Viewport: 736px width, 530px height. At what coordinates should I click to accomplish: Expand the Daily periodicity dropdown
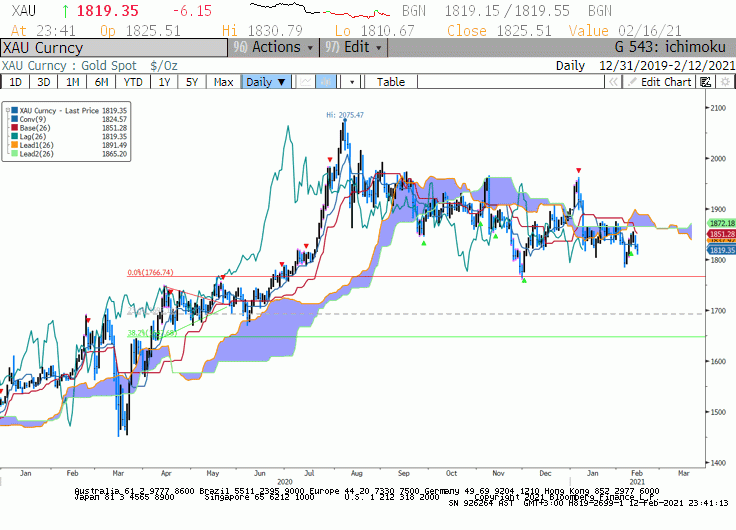pos(266,82)
